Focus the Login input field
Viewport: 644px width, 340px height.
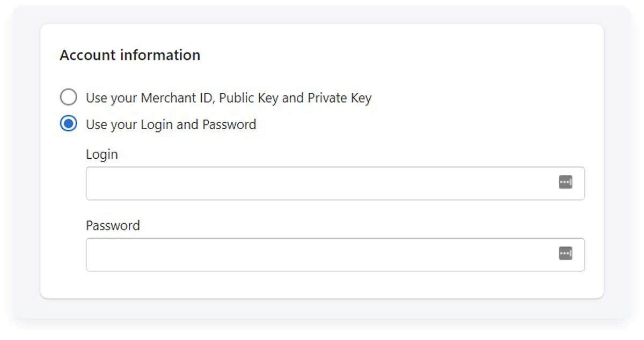[x=335, y=183]
